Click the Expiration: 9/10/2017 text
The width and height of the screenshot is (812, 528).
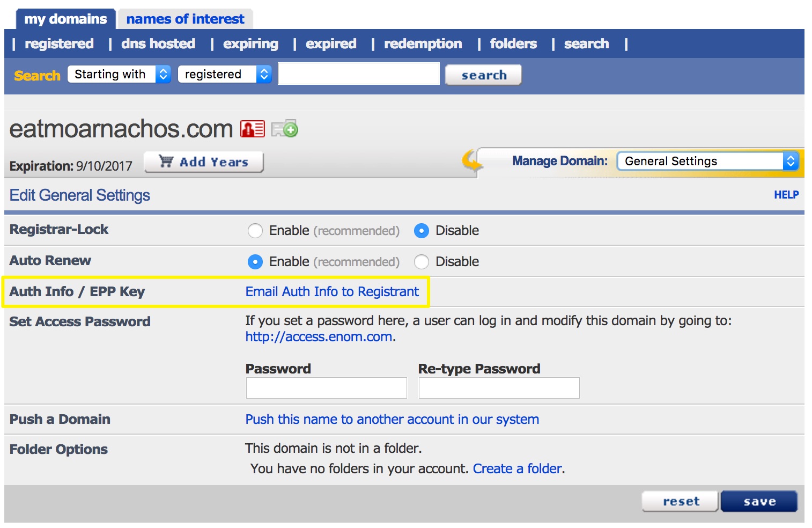point(71,166)
